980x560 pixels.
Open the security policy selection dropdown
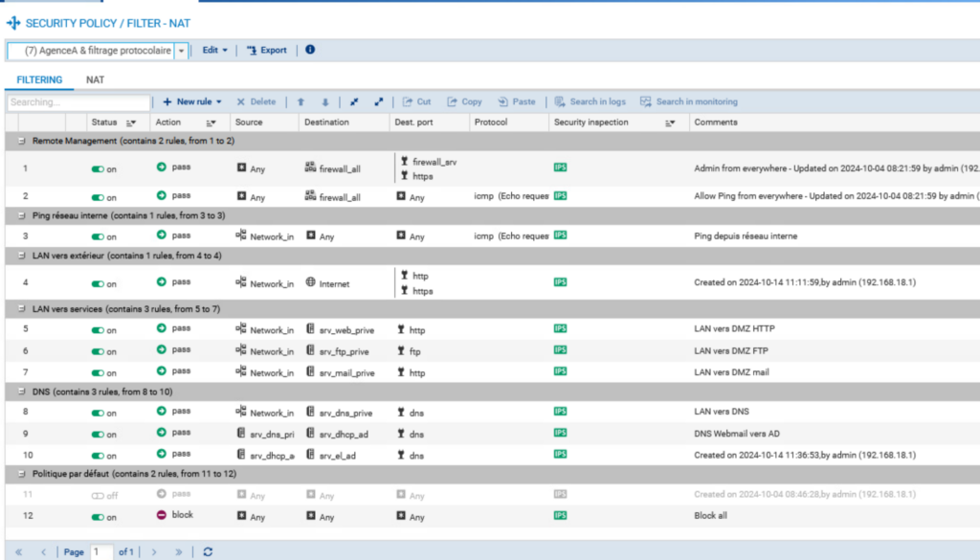point(181,51)
